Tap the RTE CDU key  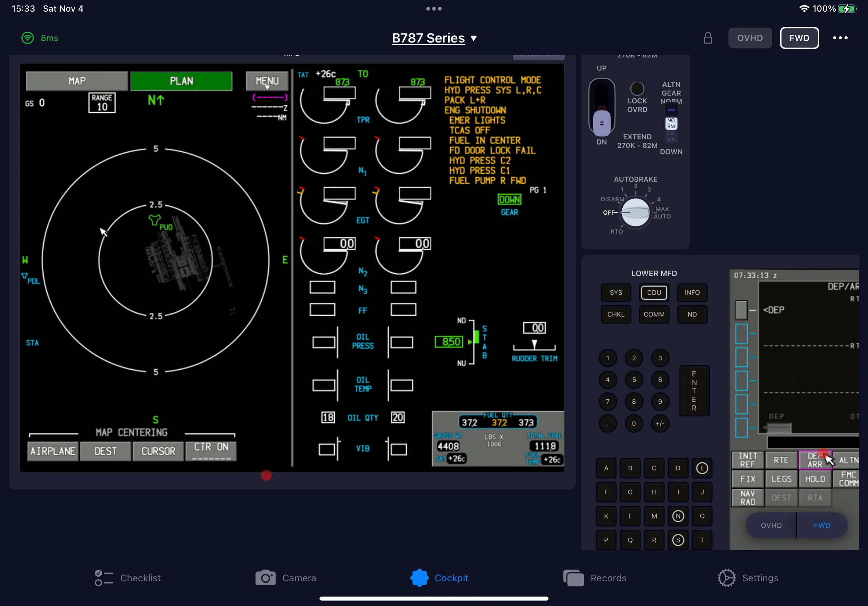click(781, 460)
